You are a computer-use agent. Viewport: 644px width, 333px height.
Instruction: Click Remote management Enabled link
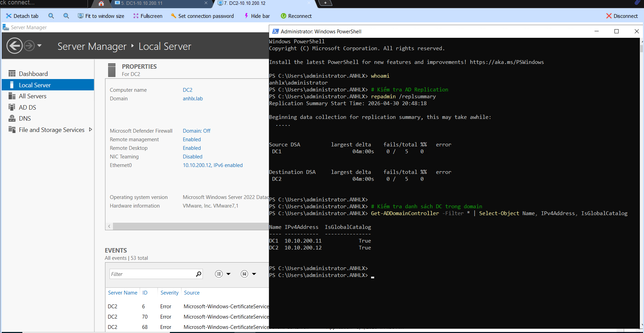pyautogui.click(x=192, y=139)
